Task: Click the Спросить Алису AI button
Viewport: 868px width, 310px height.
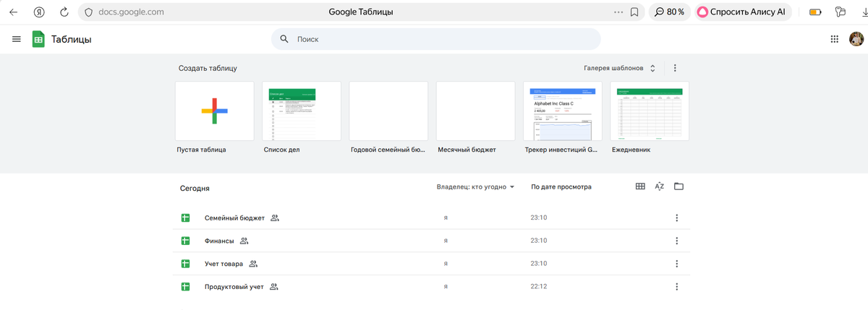Action: 741,12
